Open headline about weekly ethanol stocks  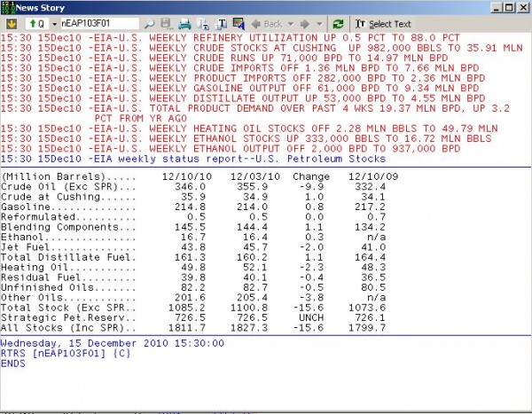[246, 138]
